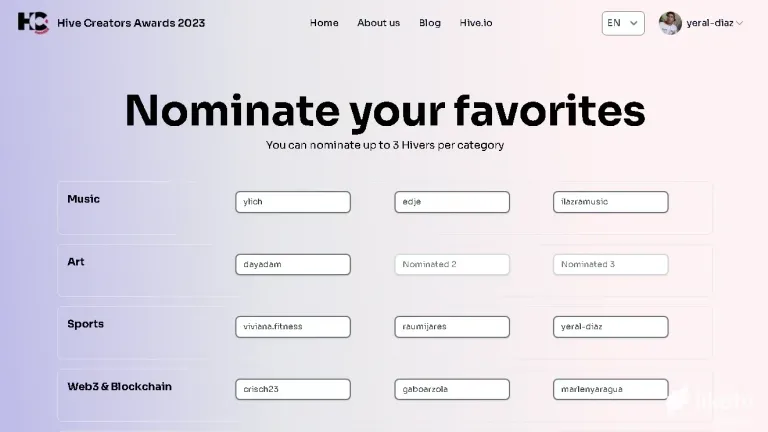Image resolution: width=768 pixels, height=432 pixels.
Task: Expand the yeral-diaz account menu chevron
Action: [x=740, y=23]
